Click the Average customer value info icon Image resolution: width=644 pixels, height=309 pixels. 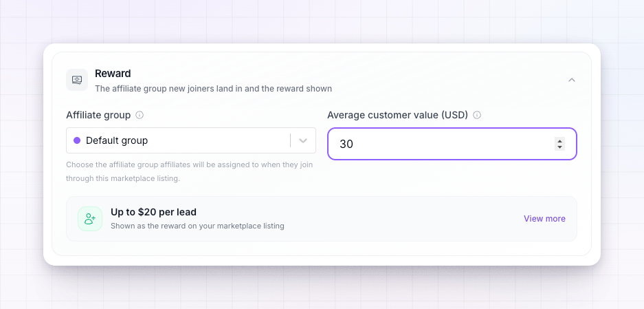477,115
